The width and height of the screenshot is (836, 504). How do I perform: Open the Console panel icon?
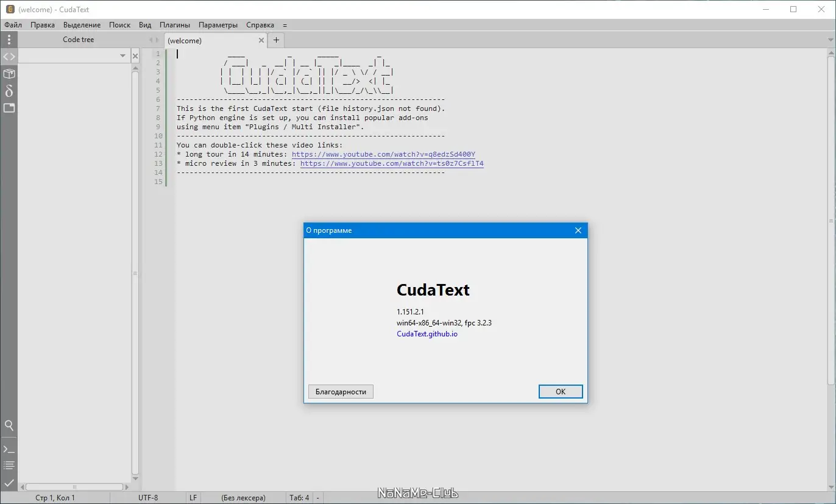9,449
